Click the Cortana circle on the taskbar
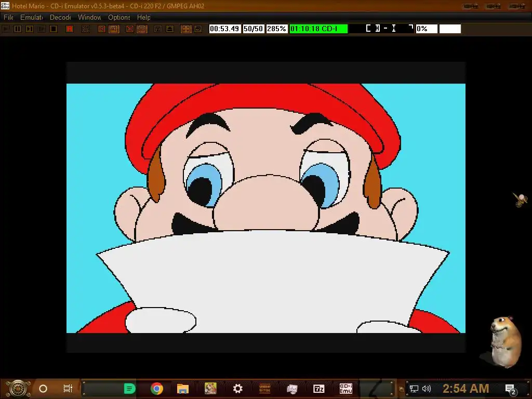Image resolution: width=532 pixels, height=399 pixels. coord(43,389)
